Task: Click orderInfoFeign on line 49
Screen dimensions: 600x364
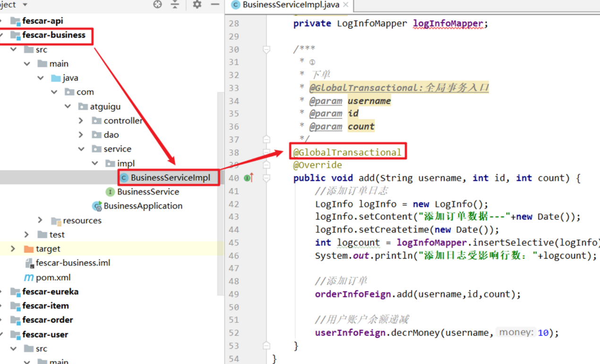Action: point(353,294)
